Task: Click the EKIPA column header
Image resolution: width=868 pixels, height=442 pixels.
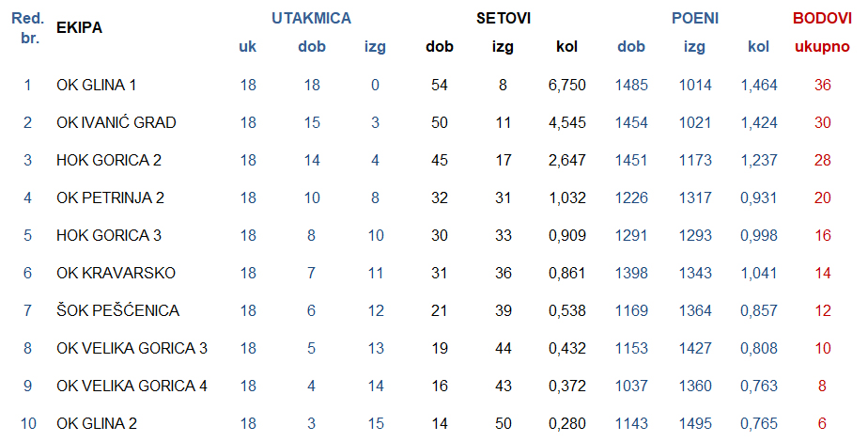Action: click(x=79, y=28)
